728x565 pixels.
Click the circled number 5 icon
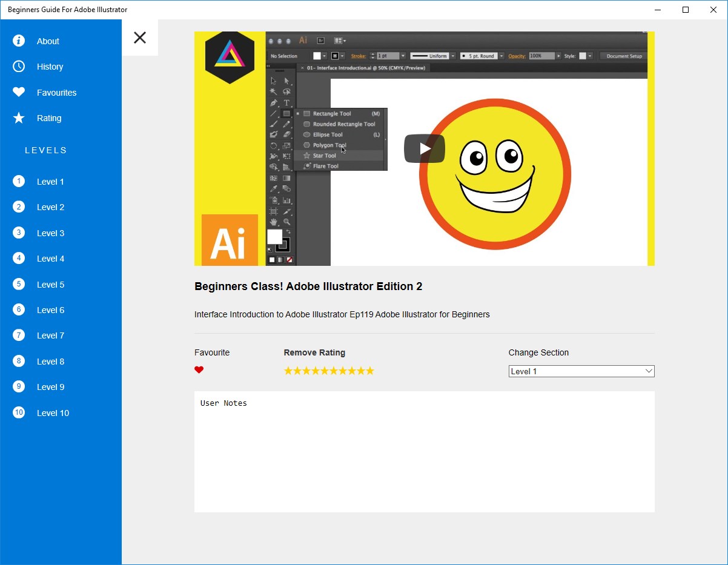(x=19, y=284)
